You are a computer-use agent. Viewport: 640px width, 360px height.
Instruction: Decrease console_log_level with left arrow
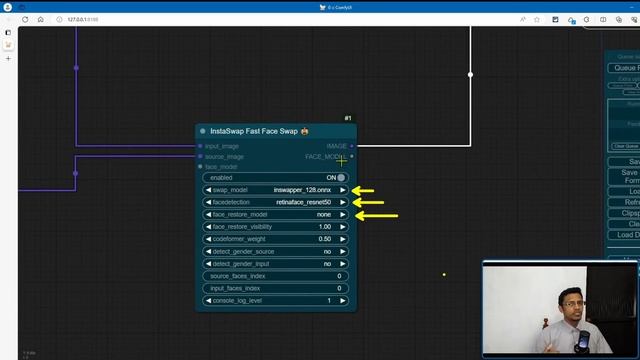tap(209, 300)
